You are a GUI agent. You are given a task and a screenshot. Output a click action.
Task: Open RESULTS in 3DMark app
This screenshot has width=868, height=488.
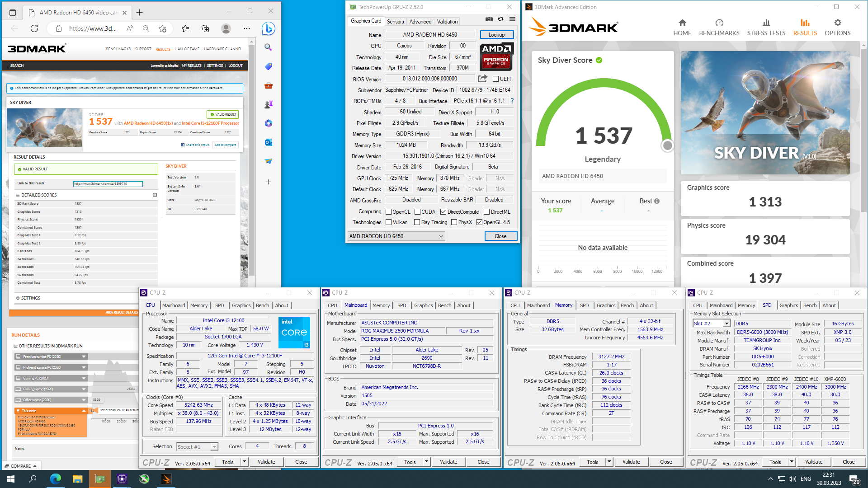coord(805,27)
